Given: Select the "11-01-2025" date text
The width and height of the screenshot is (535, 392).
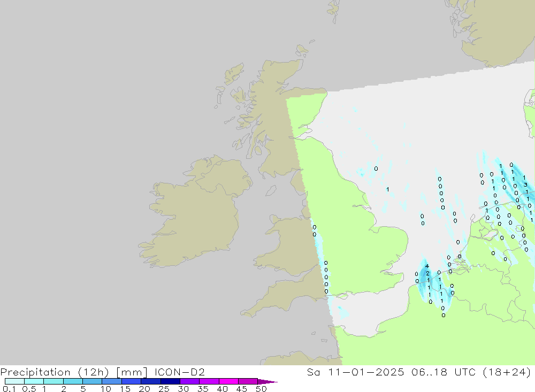Looking at the screenshot, I should (366, 372).
